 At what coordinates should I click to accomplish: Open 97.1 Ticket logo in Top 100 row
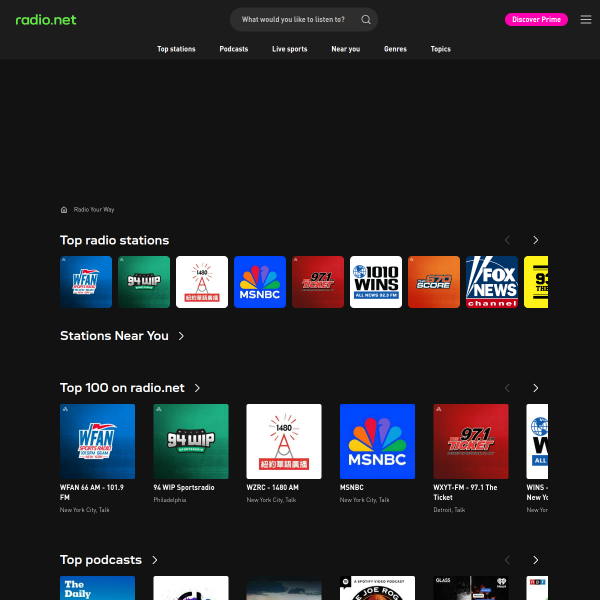[x=471, y=441]
